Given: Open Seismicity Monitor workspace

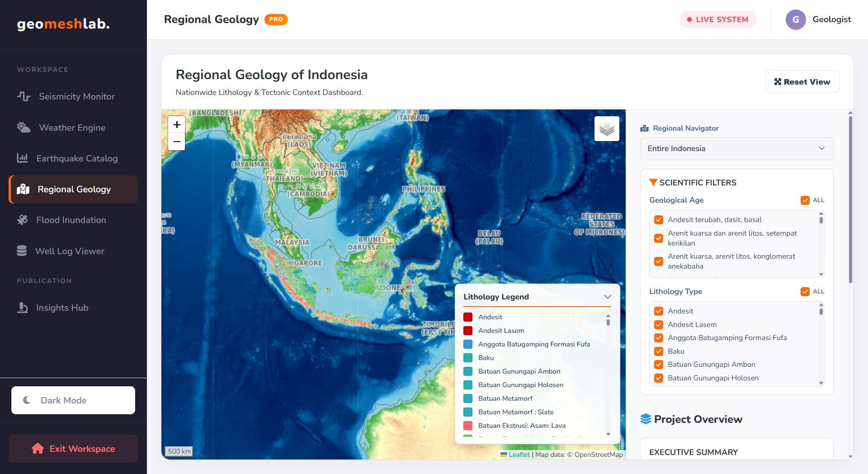Looking at the screenshot, I should (x=73, y=96).
